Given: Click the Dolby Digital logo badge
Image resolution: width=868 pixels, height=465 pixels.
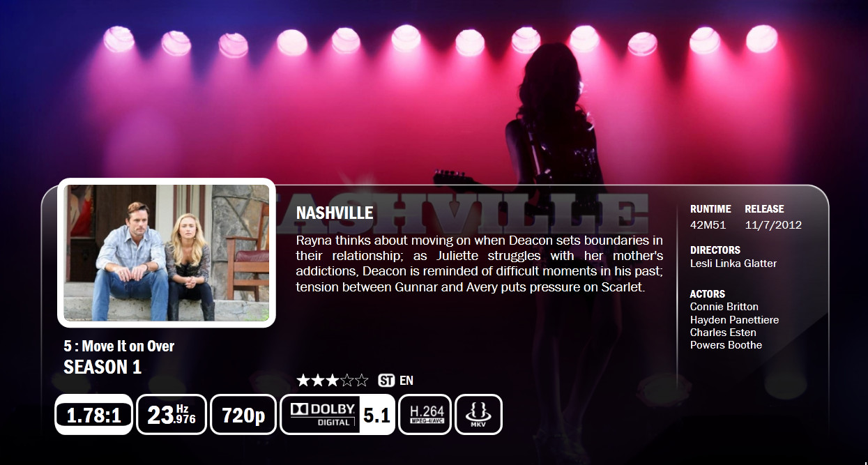Looking at the screenshot, I should click(x=321, y=415).
